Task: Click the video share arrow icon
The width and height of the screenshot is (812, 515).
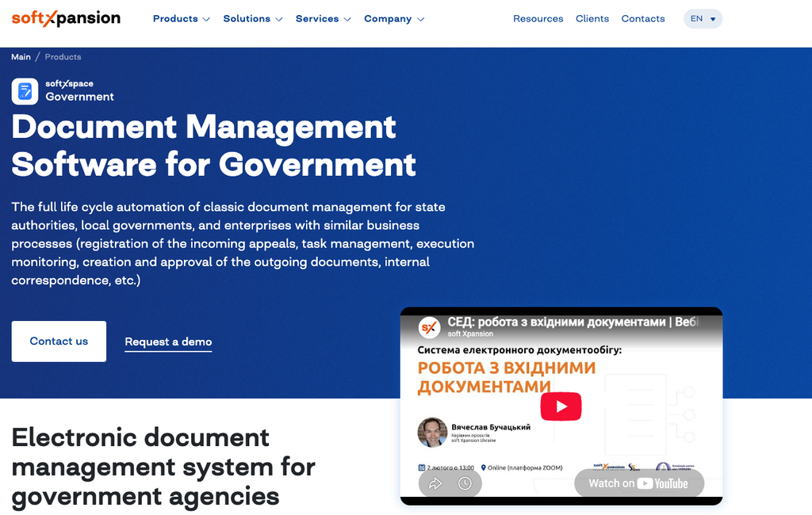Action: click(435, 483)
